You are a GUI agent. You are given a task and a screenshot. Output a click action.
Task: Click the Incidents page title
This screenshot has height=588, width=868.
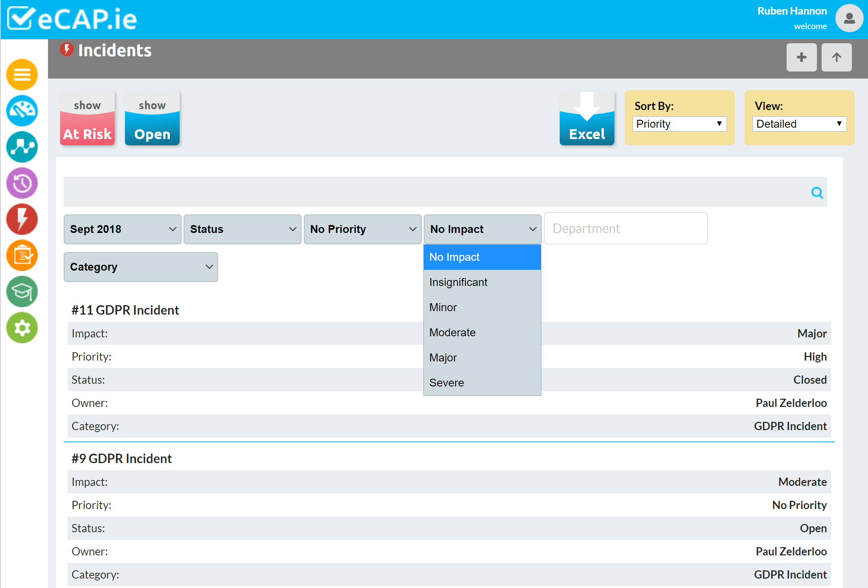(x=115, y=50)
